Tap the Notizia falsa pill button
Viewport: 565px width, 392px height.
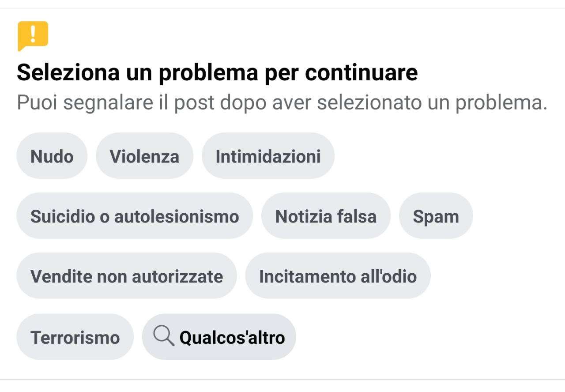point(326,216)
